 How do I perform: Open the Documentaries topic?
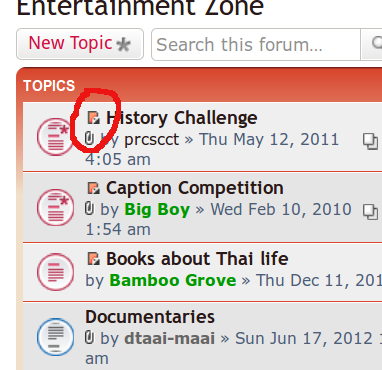click(x=150, y=317)
